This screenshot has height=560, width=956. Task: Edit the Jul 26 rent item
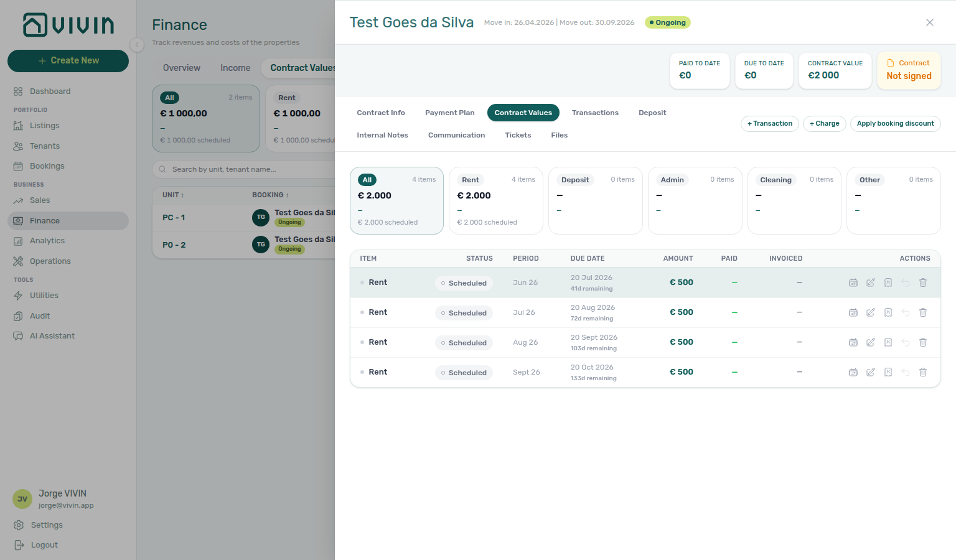[x=871, y=312]
